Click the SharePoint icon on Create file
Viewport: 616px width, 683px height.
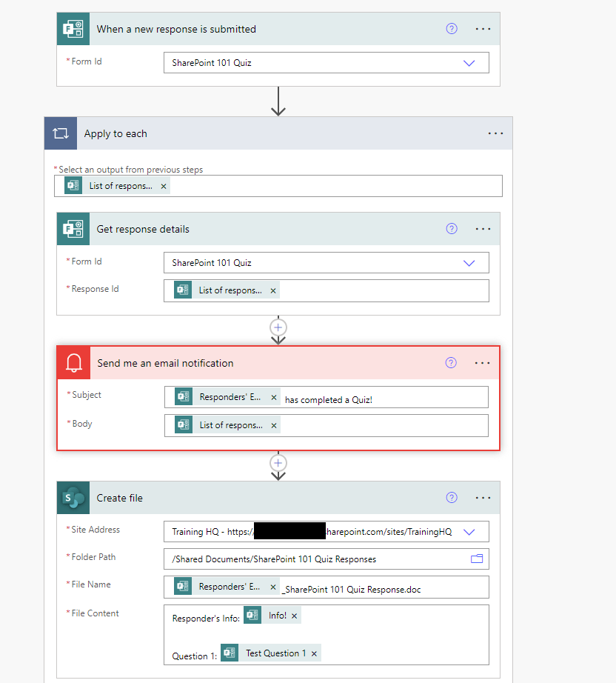click(x=73, y=498)
